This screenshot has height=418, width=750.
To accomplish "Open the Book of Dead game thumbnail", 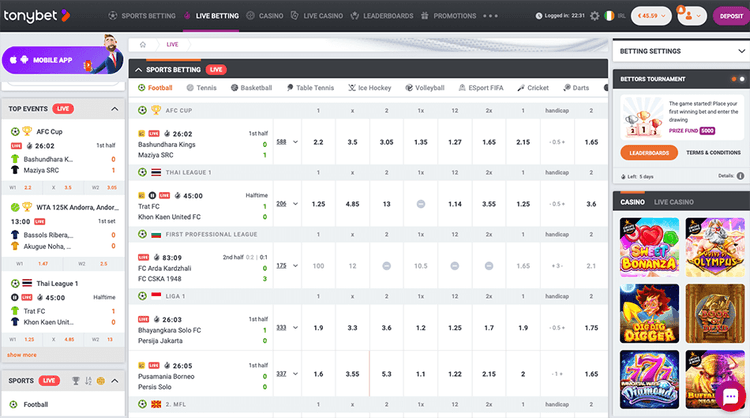I will coord(715,313).
